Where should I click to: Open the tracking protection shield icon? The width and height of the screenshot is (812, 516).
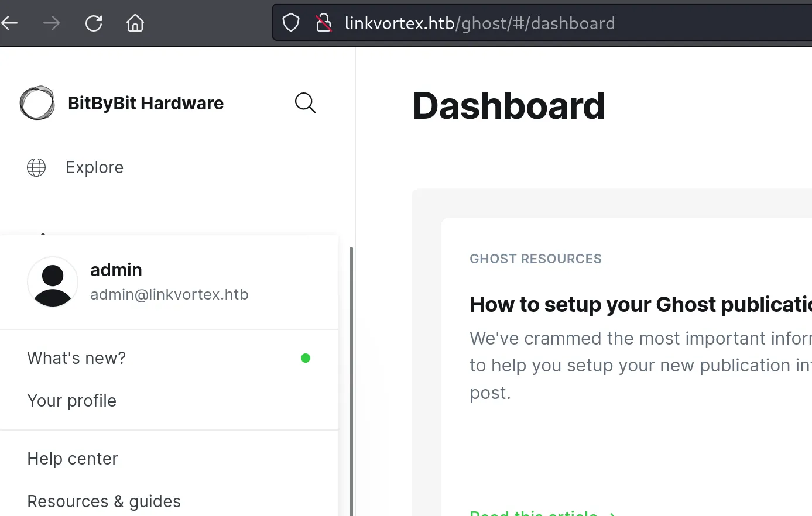(x=291, y=23)
